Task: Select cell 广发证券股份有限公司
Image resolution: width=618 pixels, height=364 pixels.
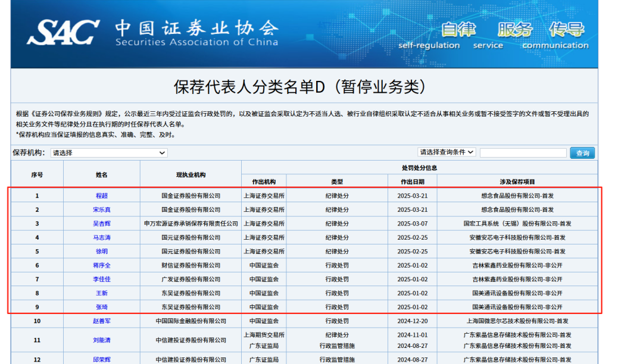Action: 191,280
